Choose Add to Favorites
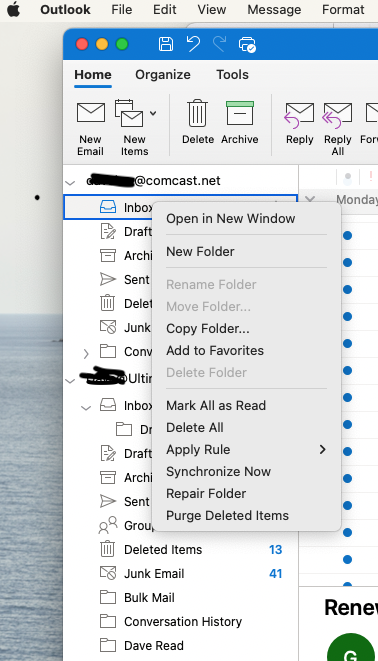This screenshot has height=661, width=378. [215, 350]
